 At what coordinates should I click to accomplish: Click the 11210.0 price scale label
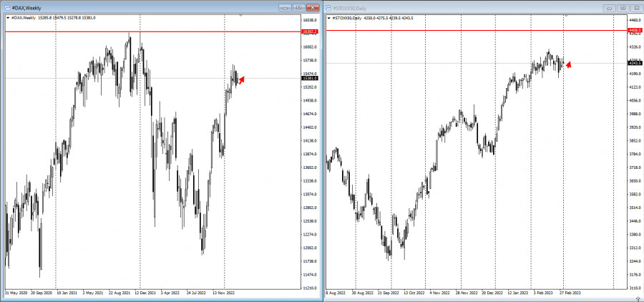coord(310,288)
